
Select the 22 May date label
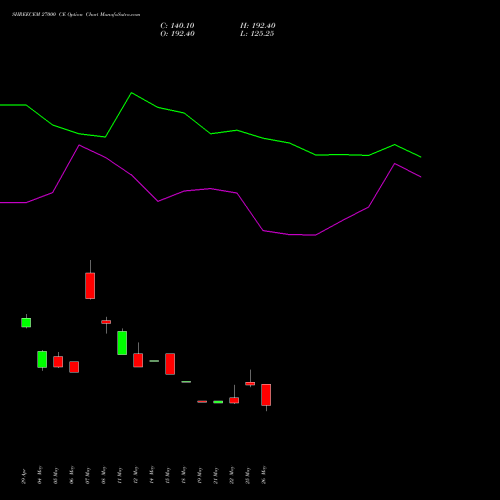pyautogui.click(x=232, y=475)
